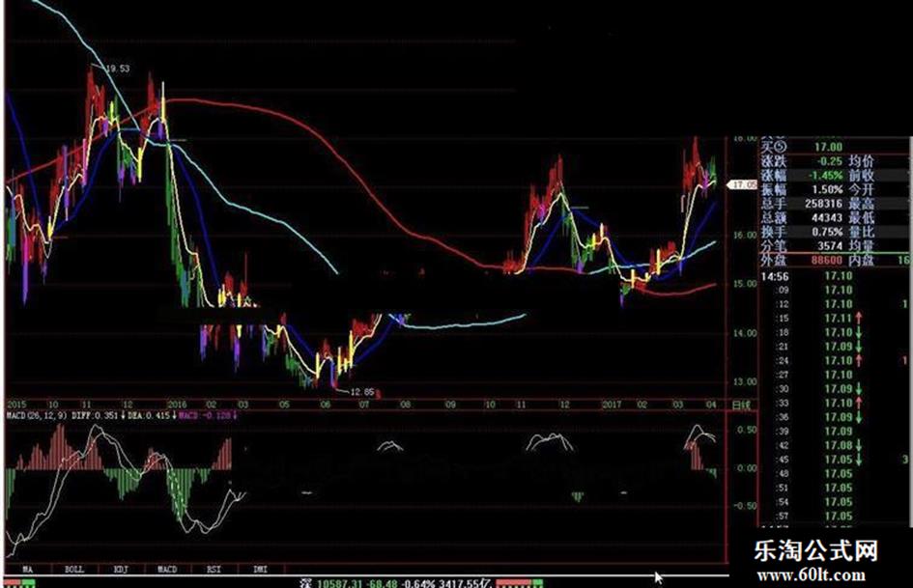913x588 pixels.
Task: Click the red-green indicator bar beside 3417.55亿
Action: pos(519,583)
